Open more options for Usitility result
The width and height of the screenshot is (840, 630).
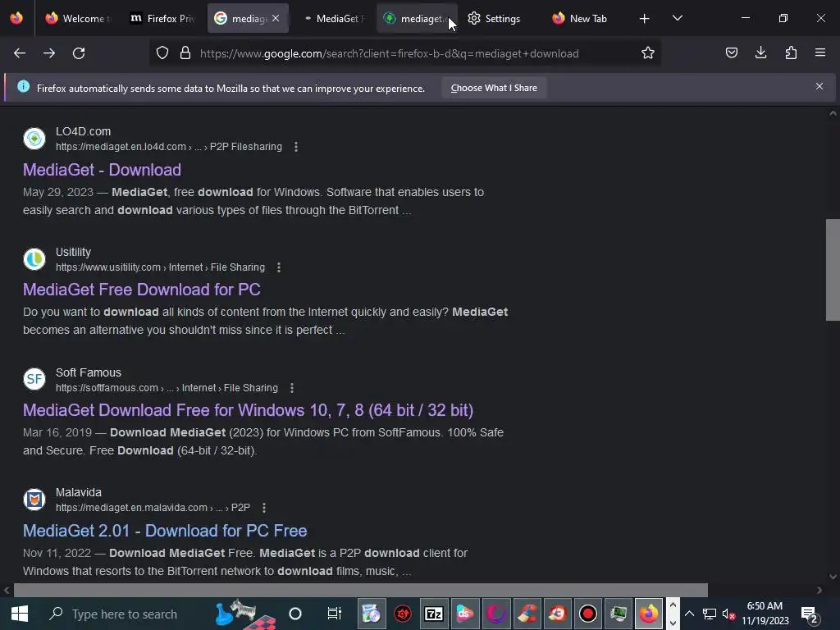(279, 267)
